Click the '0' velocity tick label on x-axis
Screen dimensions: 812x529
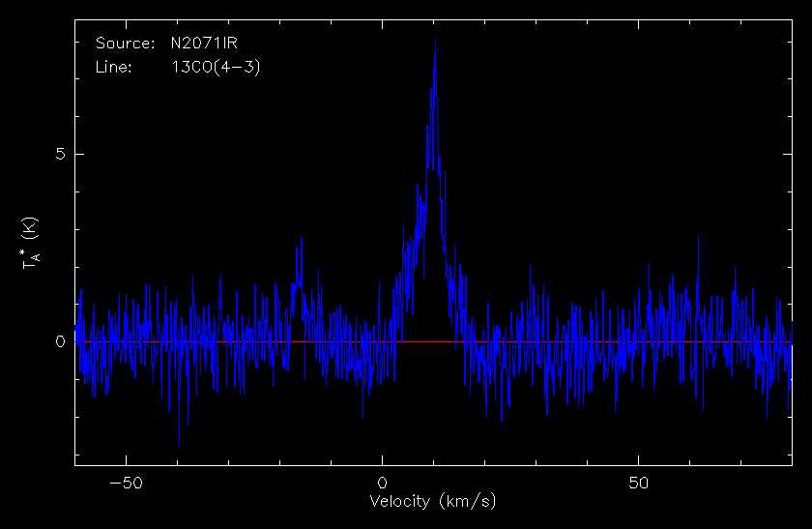[x=382, y=484]
